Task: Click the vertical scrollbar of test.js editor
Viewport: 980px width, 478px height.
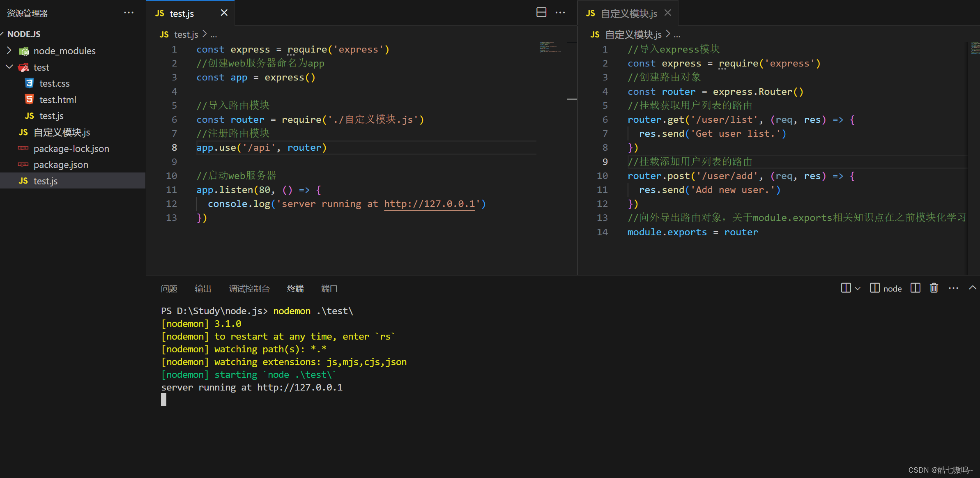Action: [x=572, y=158]
